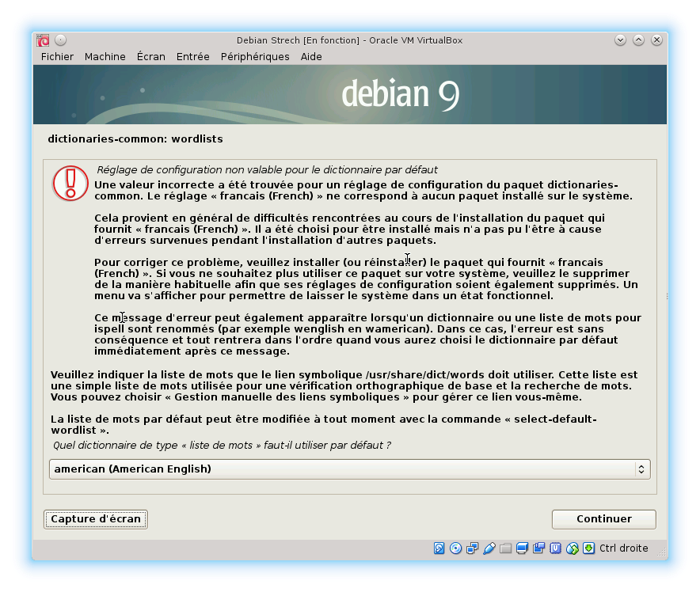Click the Ctrl droite host key label
The image size is (700, 592).
point(624,548)
